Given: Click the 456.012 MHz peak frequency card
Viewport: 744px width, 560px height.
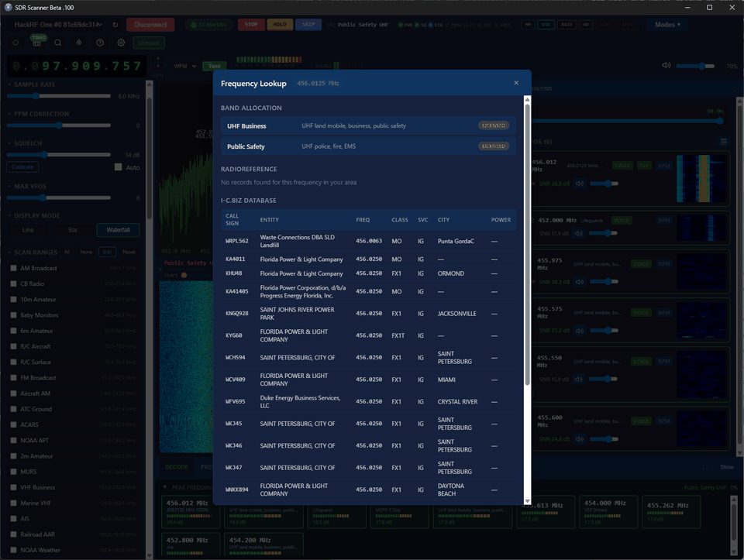Looking at the screenshot, I should (x=189, y=512).
